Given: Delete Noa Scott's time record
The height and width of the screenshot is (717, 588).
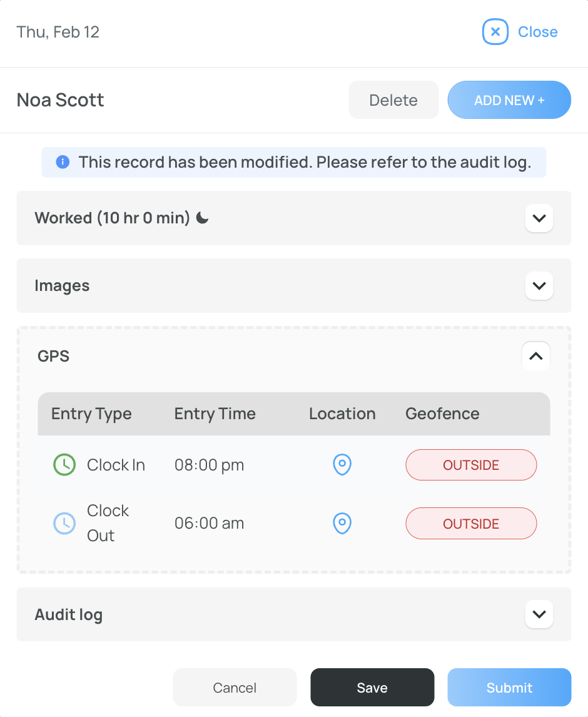Looking at the screenshot, I should click(393, 99).
